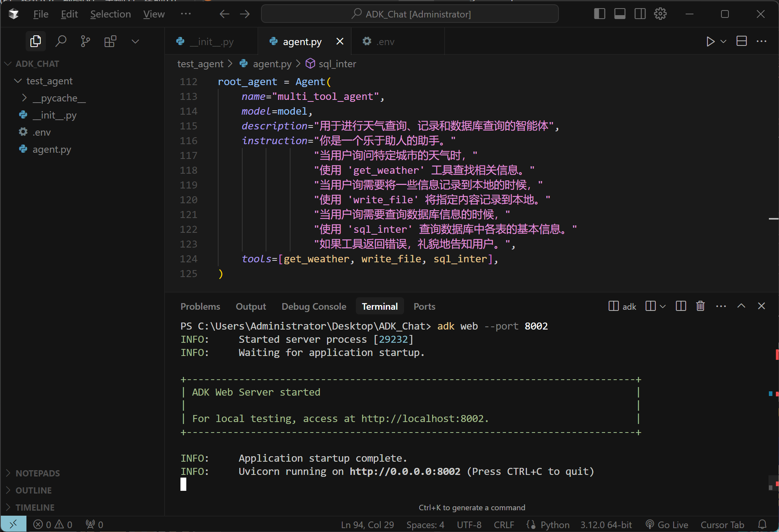Expand more activity bar views chevron
The height and width of the screenshot is (532, 779).
(135, 41)
